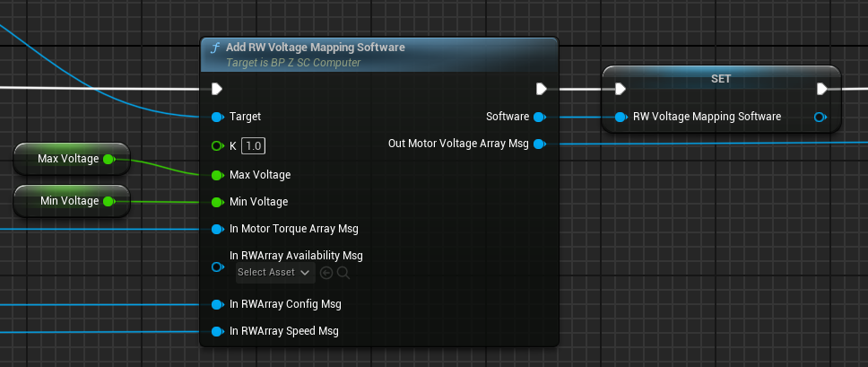Click the browse to asset magnifier icon
This screenshot has width=868, height=367.
pos(343,272)
